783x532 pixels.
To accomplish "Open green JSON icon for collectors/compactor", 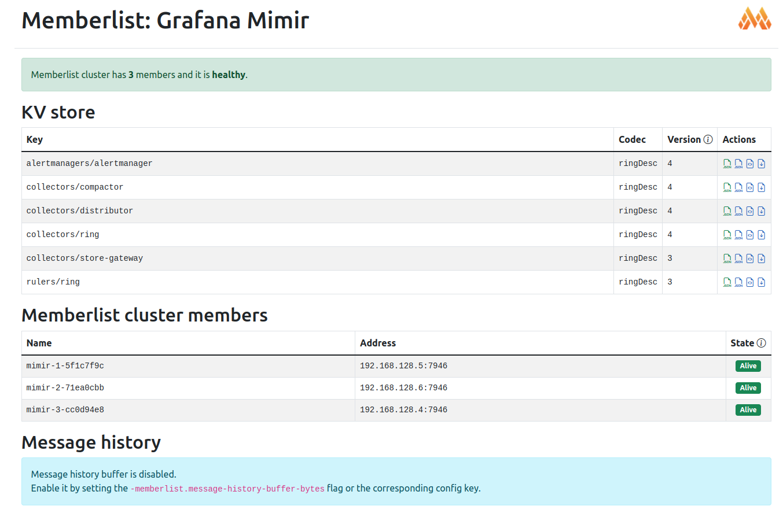I will coord(727,187).
